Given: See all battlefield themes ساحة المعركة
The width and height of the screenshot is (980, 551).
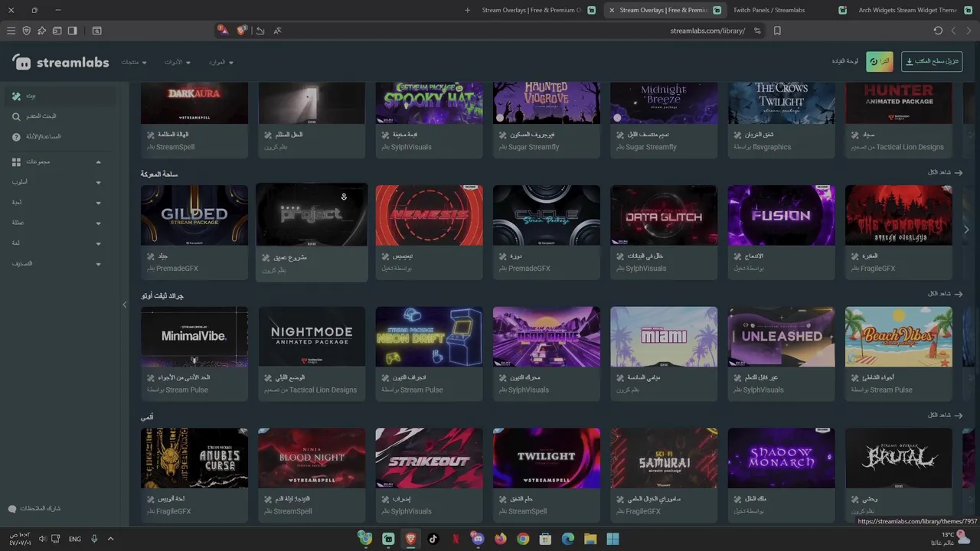Looking at the screenshot, I should click(x=945, y=172).
